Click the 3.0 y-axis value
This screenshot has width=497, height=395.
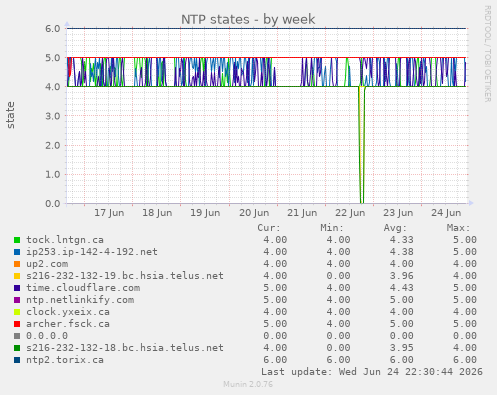tap(53, 116)
